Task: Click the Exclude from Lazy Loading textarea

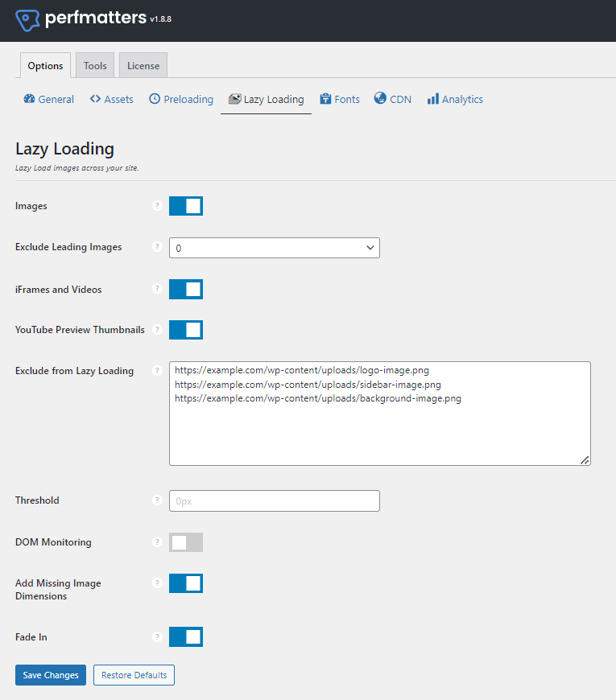Action: click(x=380, y=414)
